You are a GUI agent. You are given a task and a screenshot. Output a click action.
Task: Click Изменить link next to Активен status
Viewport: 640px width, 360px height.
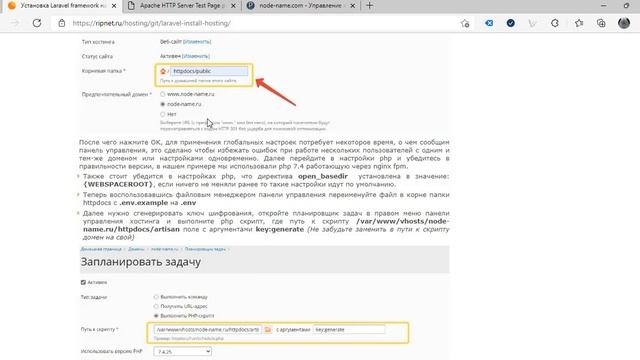tap(196, 56)
